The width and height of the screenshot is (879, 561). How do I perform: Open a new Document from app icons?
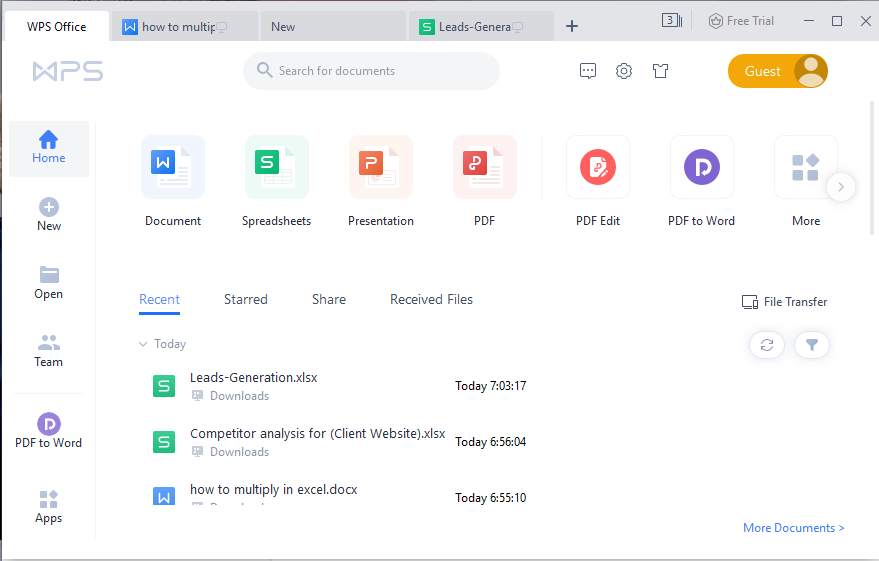click(173, 168)
